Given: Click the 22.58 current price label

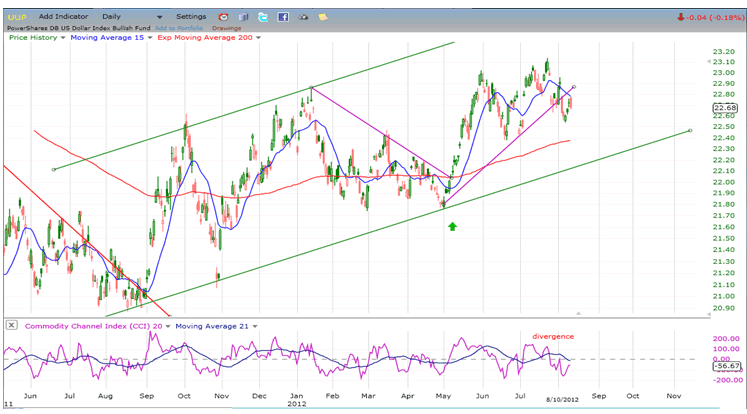Looking at the screenshot, I should [x=725, y=107].
